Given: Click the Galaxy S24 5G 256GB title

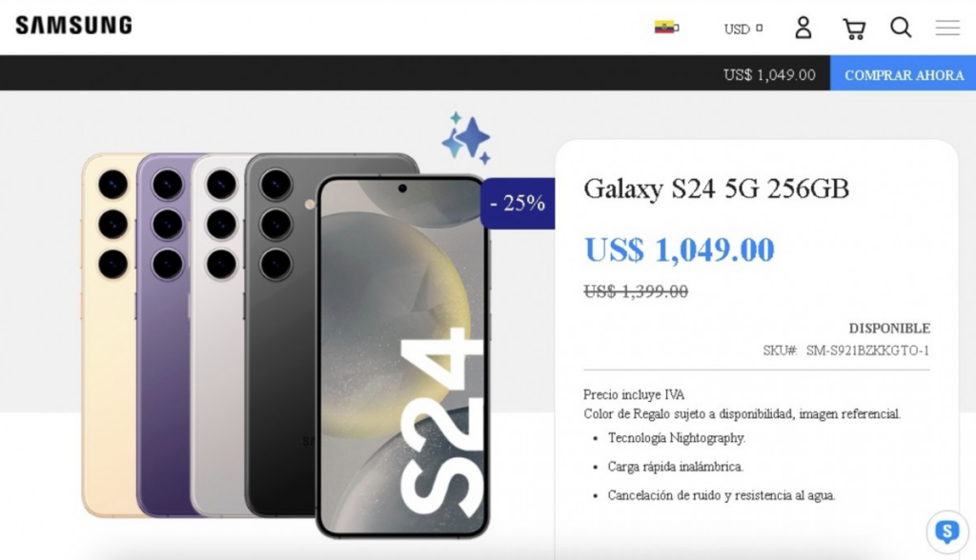Looking at the screenshot, I should [716, 189].
